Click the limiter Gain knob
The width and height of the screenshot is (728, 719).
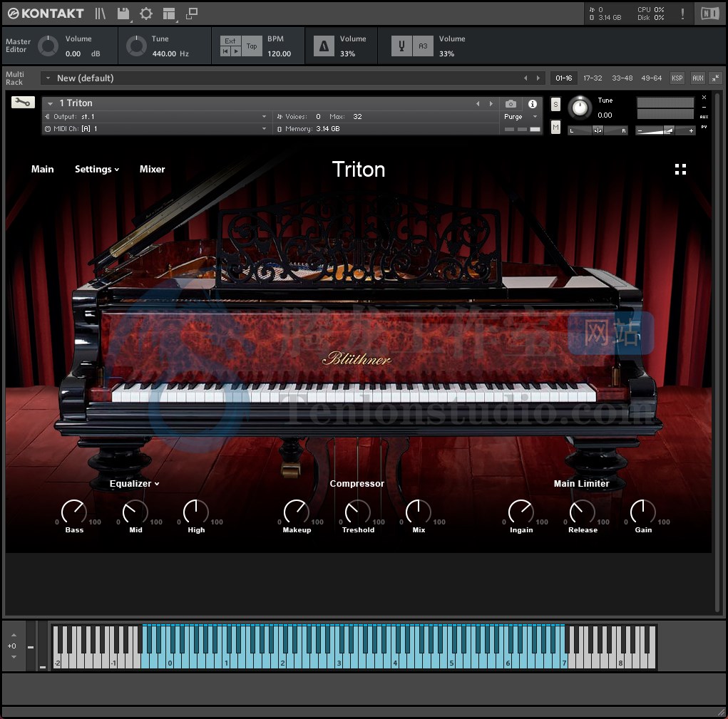pos(643,512)
